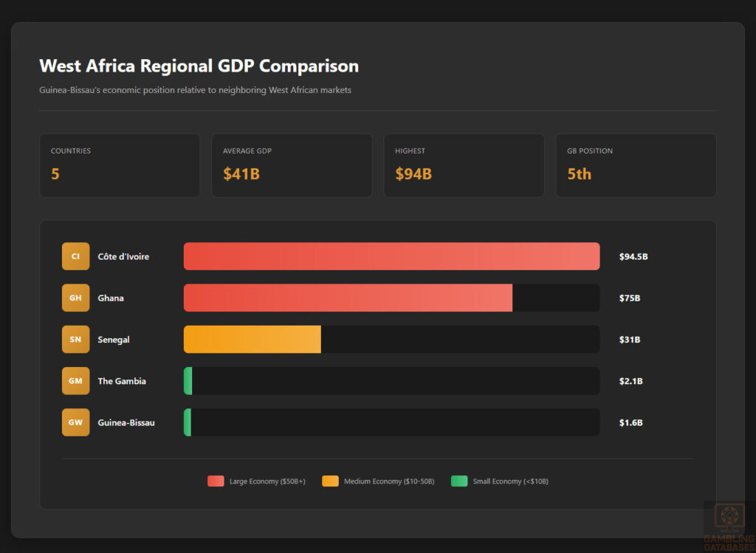The image size is (756, 553).
Task: Click the Ghana country name label
Action: (x=111, y=298)
